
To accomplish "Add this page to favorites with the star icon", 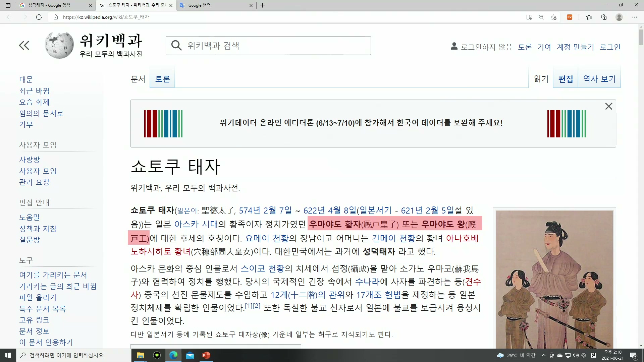I will (553, 17).
